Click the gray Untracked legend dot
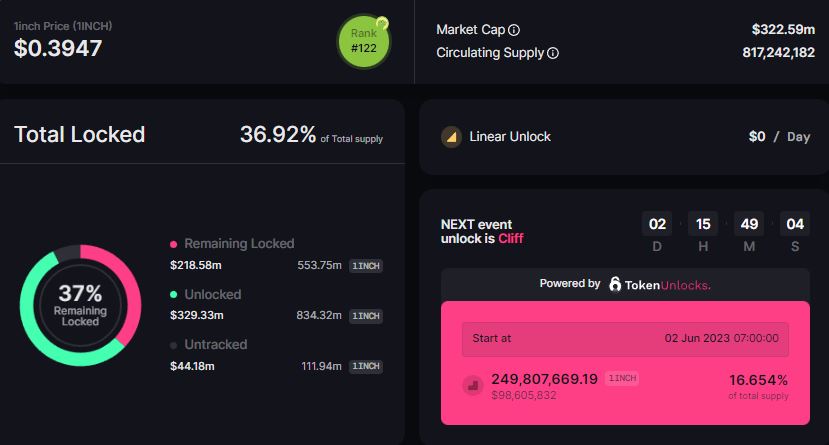Image resolution: width=829 pixels, height=445 pixels. point(174,345)
